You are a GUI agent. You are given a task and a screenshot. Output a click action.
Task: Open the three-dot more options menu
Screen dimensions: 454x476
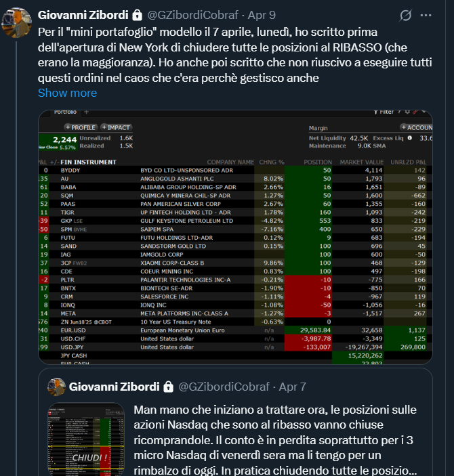pyautogui.click(x=426, y=14)
